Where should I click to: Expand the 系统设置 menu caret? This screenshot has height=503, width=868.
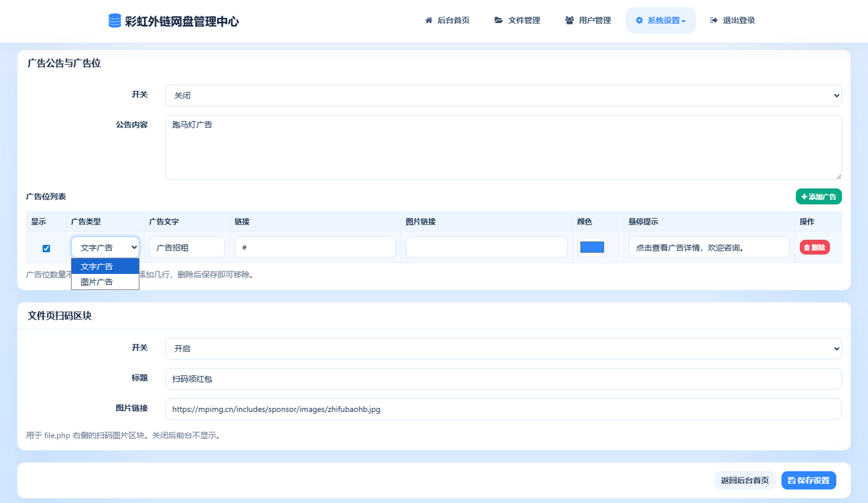pos(683,21)
